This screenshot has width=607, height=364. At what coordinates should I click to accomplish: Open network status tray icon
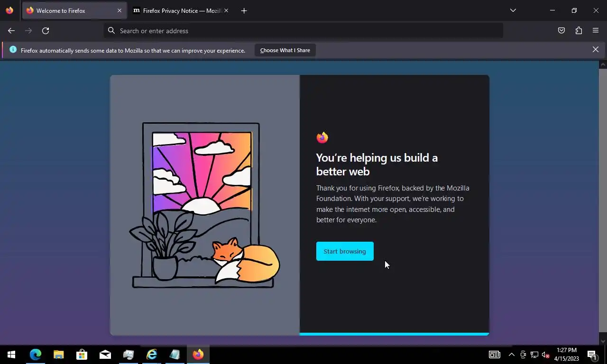(534, 355)
